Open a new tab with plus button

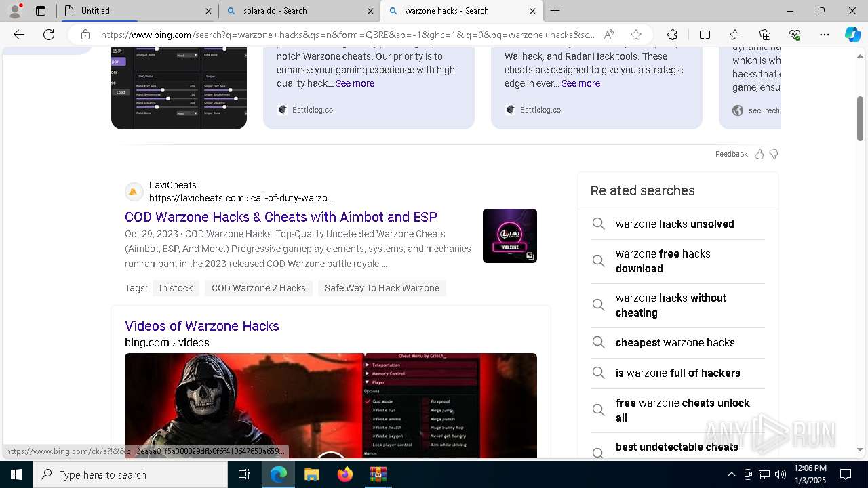(x=555, y=11)
